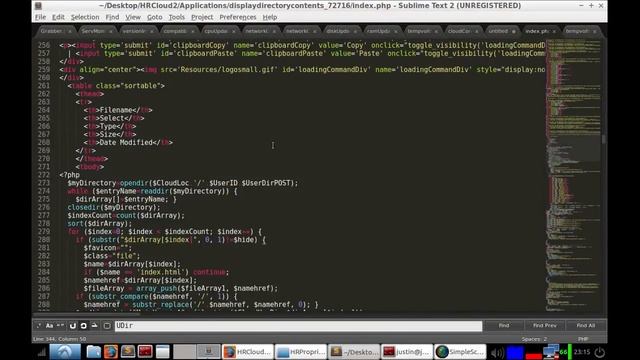This screenshot has width=640, height=360.
Task: Close the ServMon tab
Action: [x=111, y=31]
